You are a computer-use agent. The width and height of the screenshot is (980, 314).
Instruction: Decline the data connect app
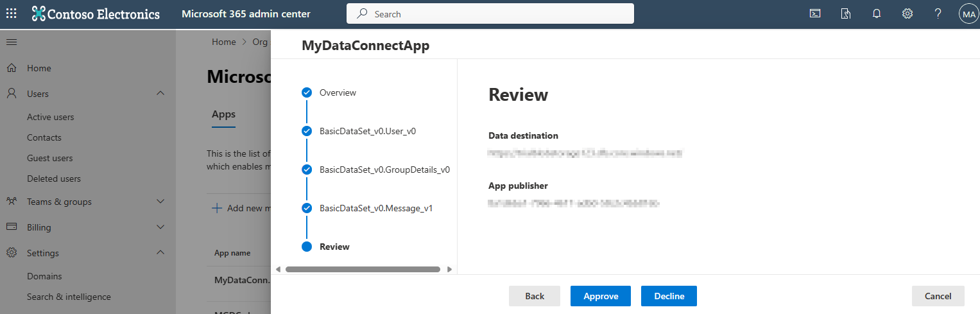[x=669, y=296]
